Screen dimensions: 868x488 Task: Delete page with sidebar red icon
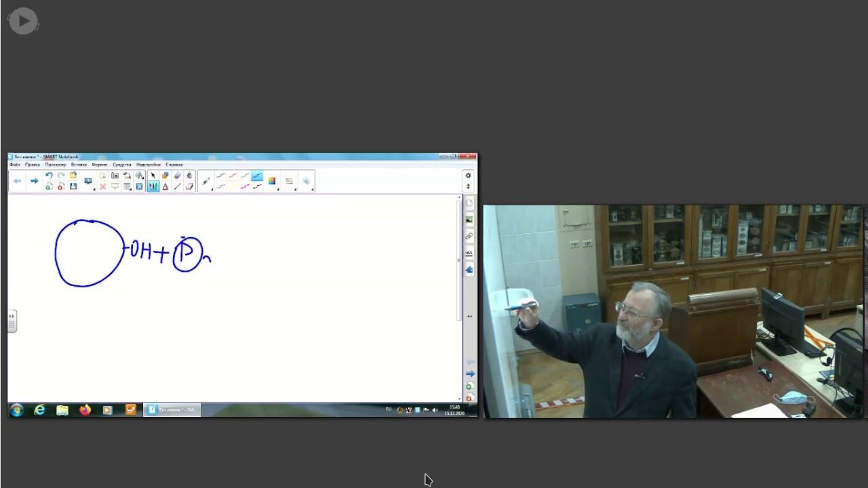(x=469, y=398)
